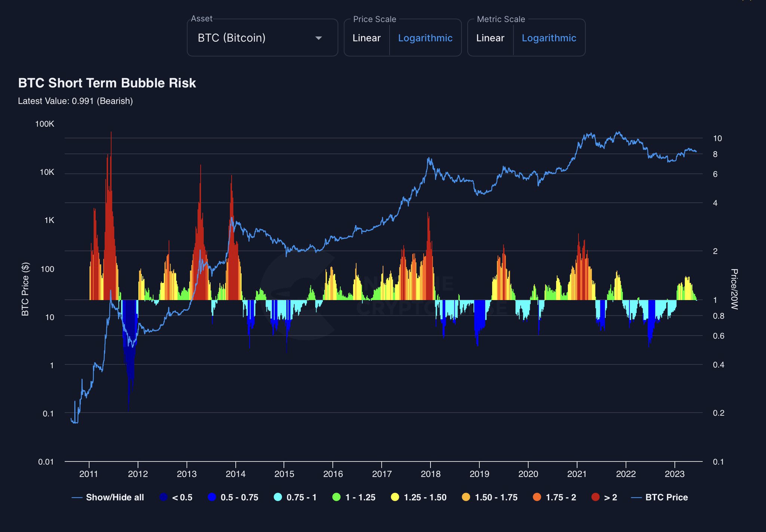The width and height of the screenshot is (766, 532).
Task: Click the BTC Price ($) axis title
Action: point(25,289)
